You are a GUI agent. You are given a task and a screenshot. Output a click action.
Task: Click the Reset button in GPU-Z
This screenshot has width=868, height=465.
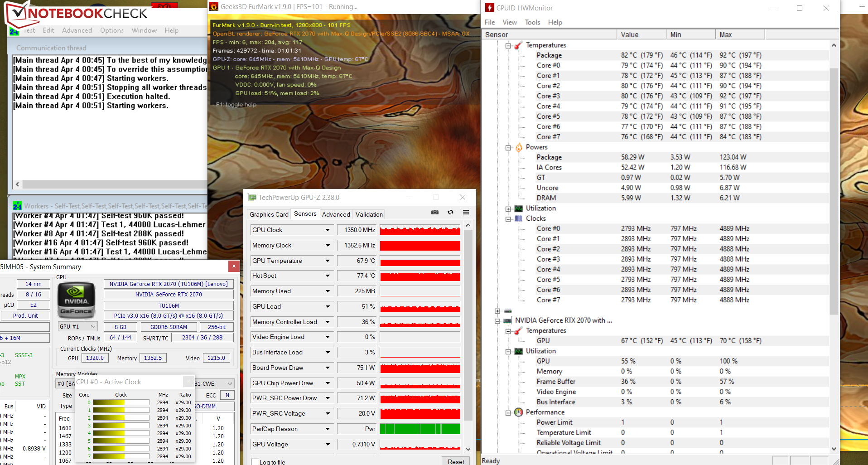point(456,461)
